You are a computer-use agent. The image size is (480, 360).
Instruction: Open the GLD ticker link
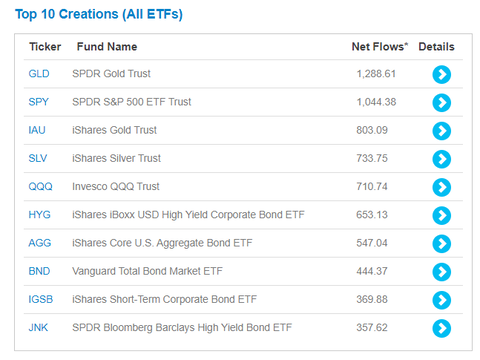pyautogui.click(x=39, y=73)
